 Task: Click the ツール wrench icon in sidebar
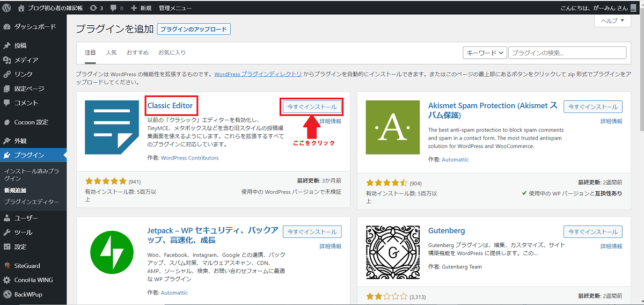click(x=7, y=233)
